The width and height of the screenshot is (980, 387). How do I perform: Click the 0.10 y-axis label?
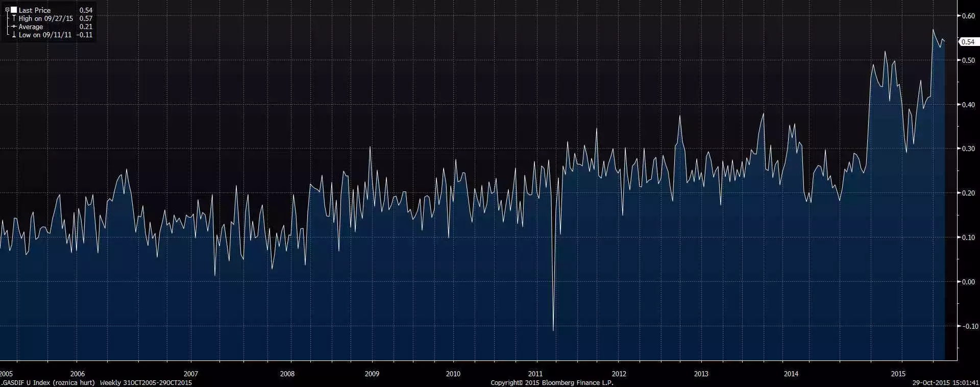tap(968, 237)
